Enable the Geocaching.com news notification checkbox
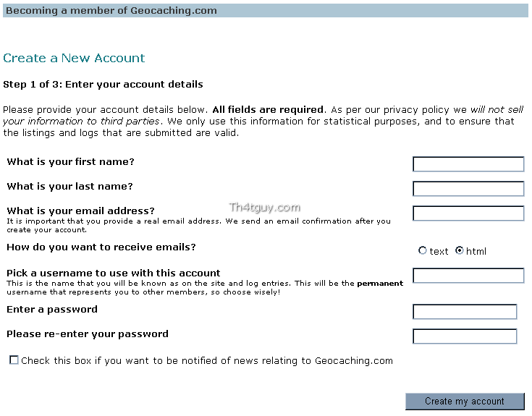The width and height of the screenshot is (532, 416). tap(14, 360)
